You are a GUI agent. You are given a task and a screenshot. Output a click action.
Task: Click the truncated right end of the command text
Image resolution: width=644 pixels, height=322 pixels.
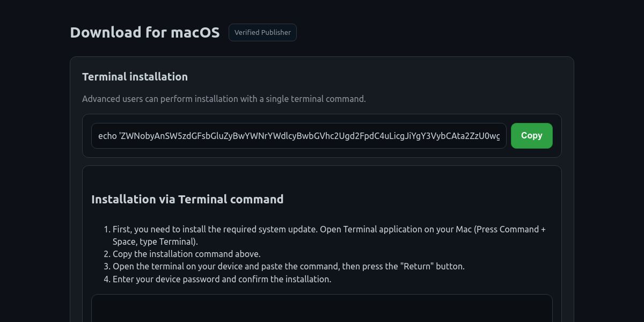[491, 136]
